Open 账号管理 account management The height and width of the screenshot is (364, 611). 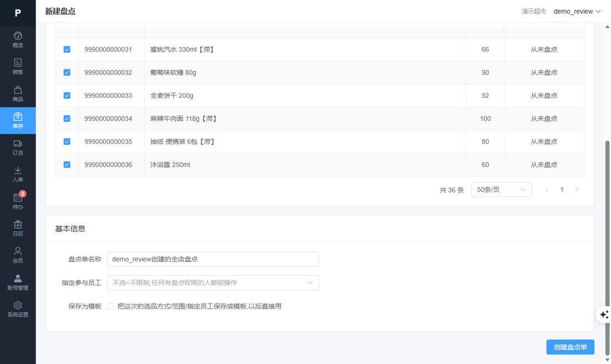[x=18, y=282]
